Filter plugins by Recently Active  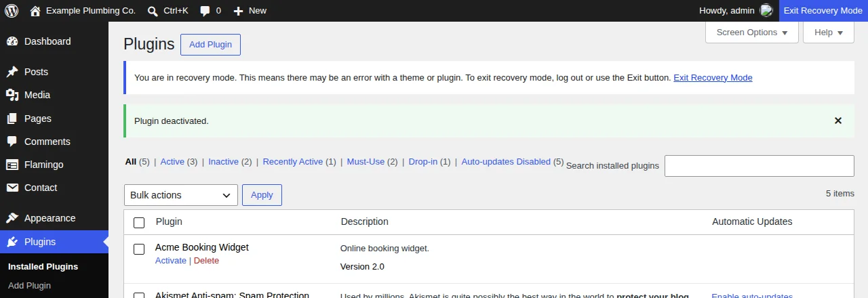(x=293, y=162)
